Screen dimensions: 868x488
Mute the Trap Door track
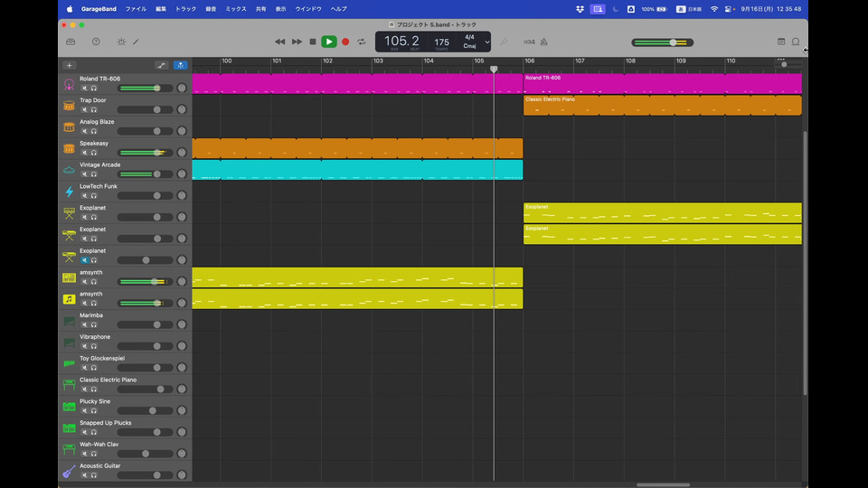(84, 109)
